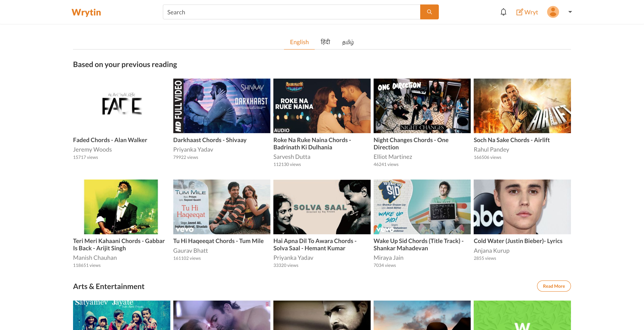Click the '112130 views' count
The width and height of the screenshot is (644, 330).
pos(287,164)
